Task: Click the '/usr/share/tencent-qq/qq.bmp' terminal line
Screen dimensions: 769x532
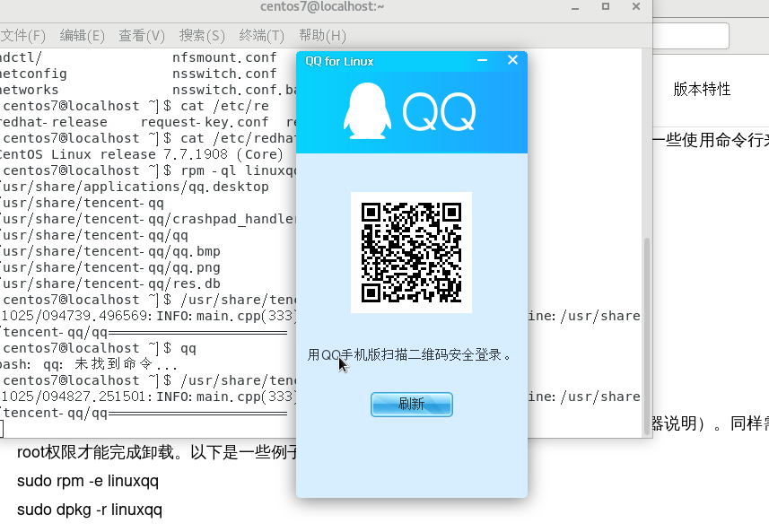Action: tap(109, 251)
